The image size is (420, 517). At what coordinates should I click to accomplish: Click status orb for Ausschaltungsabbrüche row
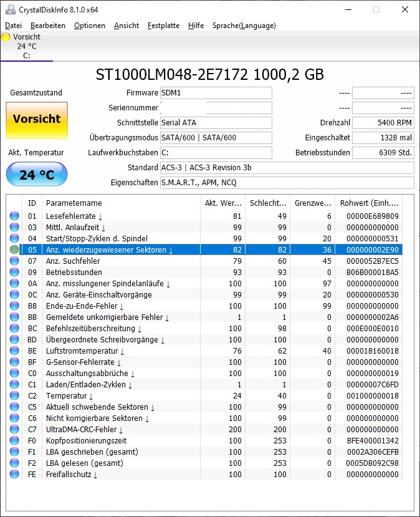click(x=14, y=373)
